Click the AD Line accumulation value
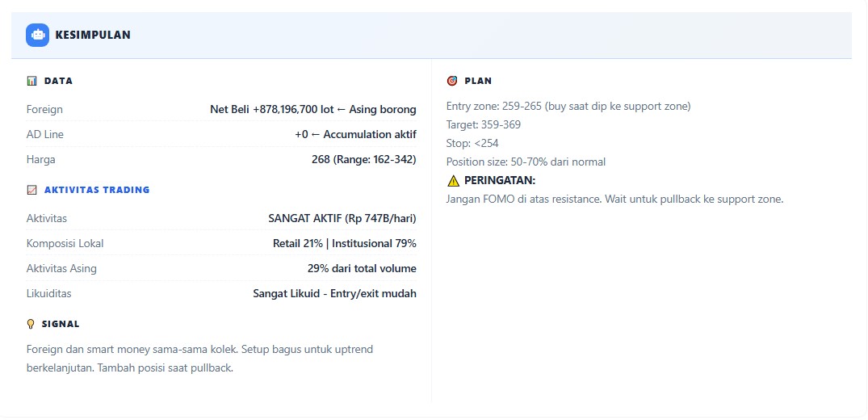The height and width of the screenshot is (420, 868). tap(355, 134)
